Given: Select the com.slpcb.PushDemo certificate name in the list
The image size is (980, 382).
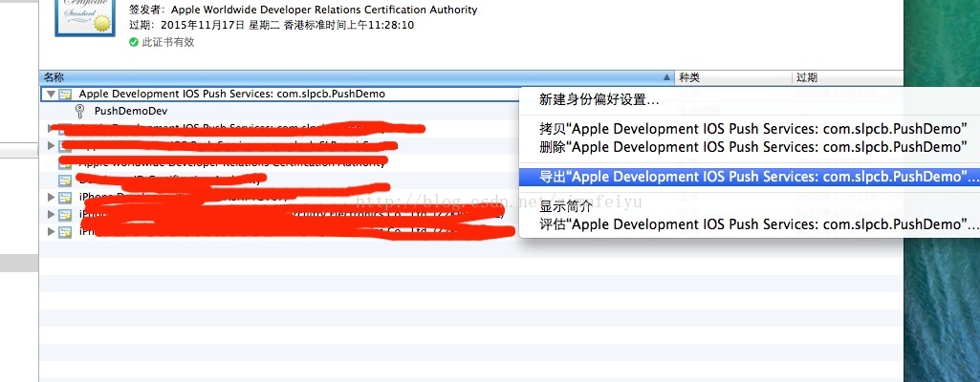Looking at the screenshot, I should tap(232, 95).
